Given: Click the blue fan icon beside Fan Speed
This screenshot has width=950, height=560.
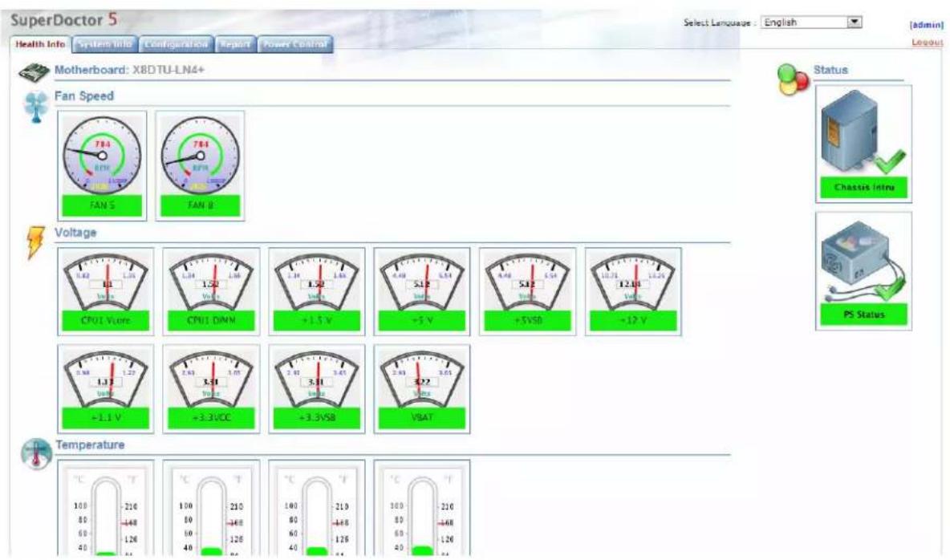Looking at the screenshot, I should tap(36, 108).
